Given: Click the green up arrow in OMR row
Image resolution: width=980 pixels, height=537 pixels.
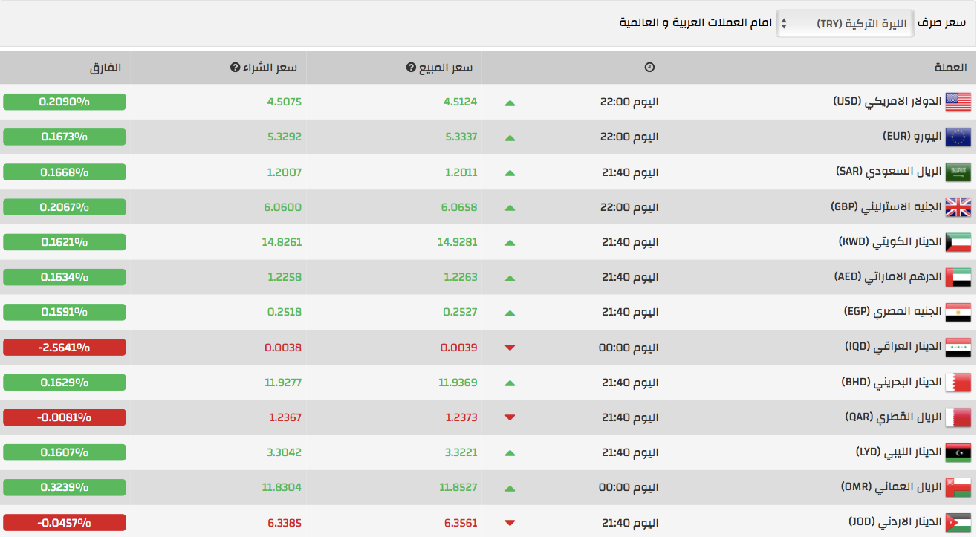Looking at the screenshot, I should click(x=510, y=488).
